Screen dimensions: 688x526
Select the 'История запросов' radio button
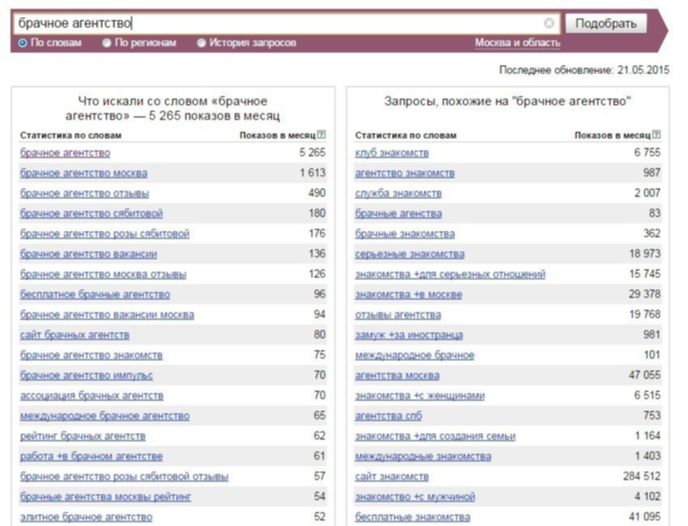pyautogui.click(x=202, y=43)
